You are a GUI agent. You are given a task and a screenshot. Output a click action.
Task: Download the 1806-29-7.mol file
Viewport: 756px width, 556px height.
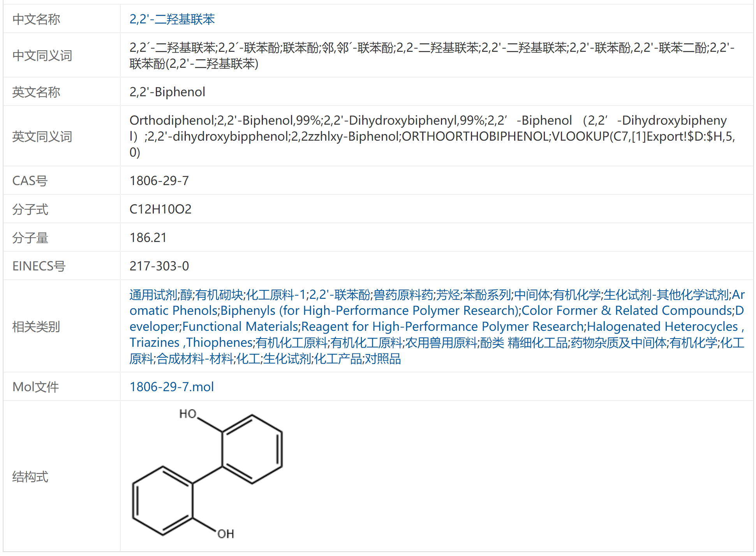(x=171, y=387)
